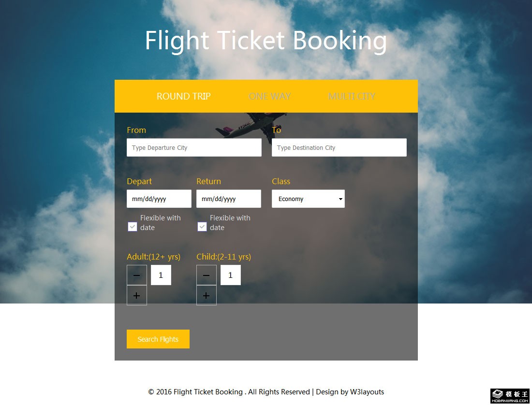Select the Multi City tab
This screenshot has width=532, height=405.
click(x=352, y=96)
